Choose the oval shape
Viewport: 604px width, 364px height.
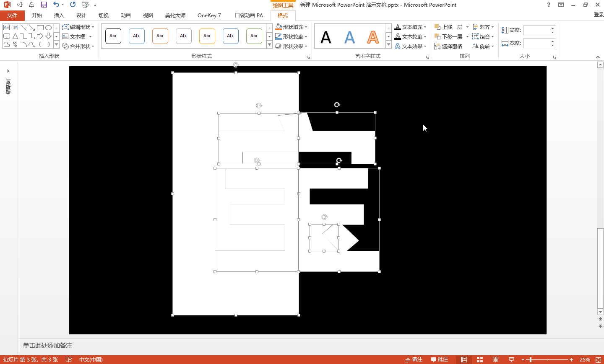[49, 28]
